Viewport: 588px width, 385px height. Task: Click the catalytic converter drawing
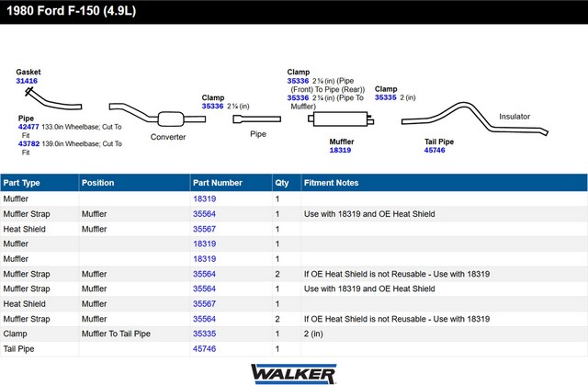[x=157, y=115]
